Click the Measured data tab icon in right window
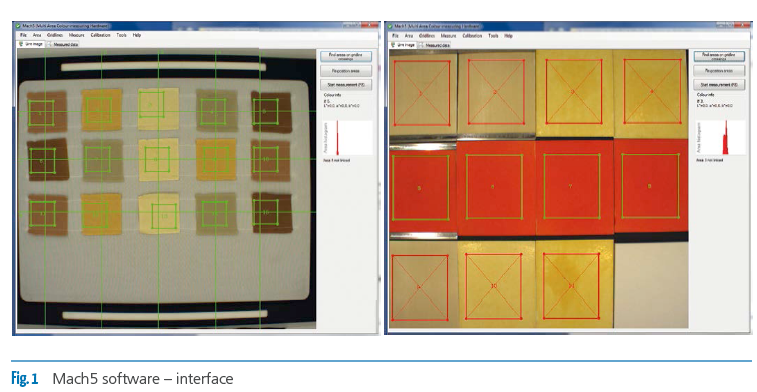The width and height of the screenshot is (757, 392). tap(421, 45)
